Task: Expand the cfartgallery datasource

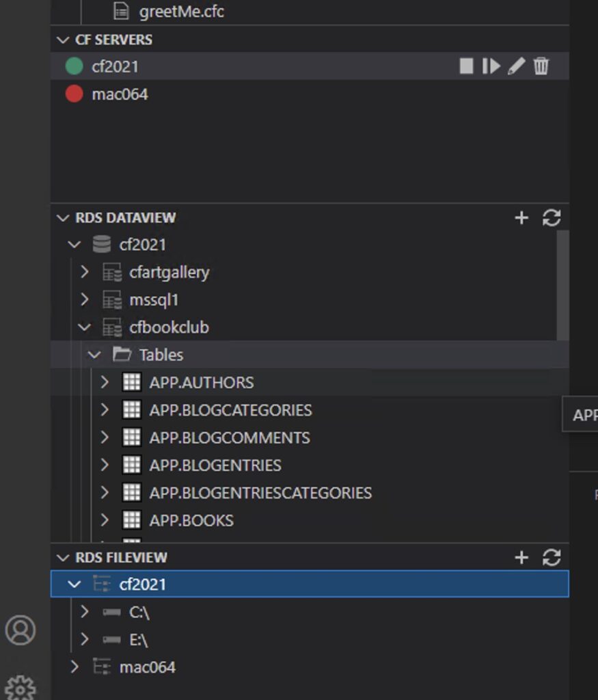Action: (84, 272)
